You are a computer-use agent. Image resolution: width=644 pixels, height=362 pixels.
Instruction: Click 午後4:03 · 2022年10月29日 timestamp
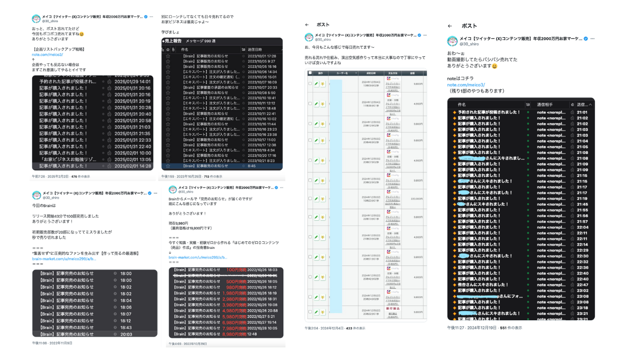(x=187, y=344)
